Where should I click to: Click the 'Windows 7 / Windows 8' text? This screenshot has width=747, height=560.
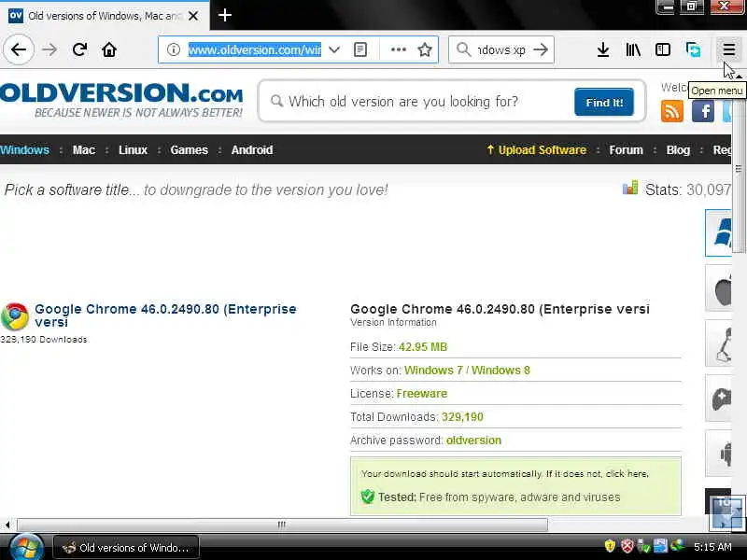pyautogui.click(x=467, y=371)
